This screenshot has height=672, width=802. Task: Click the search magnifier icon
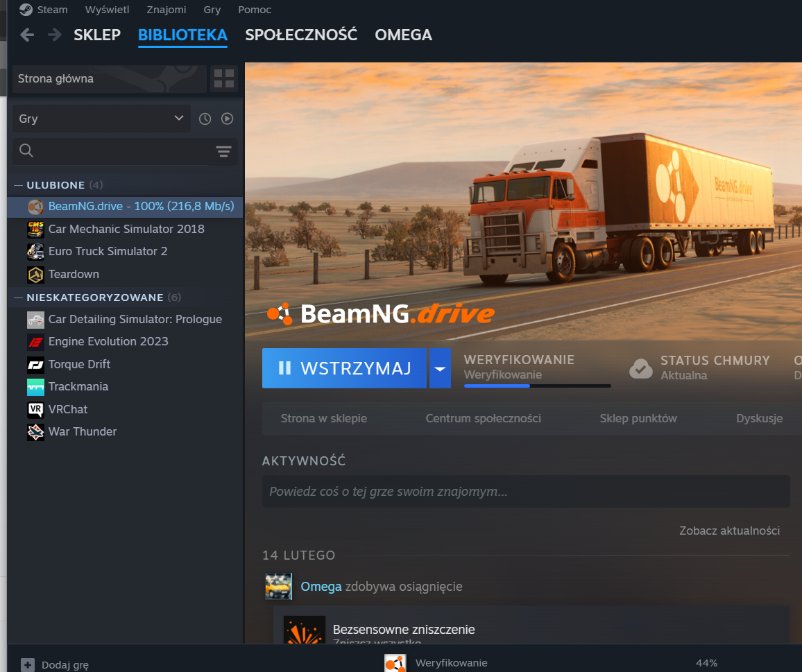click(x=26, y=150)
